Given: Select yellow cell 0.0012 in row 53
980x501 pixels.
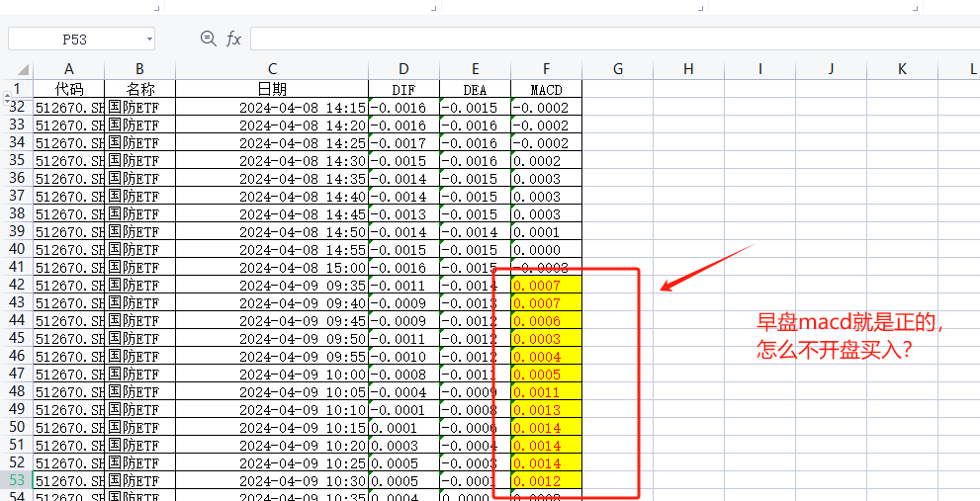Looking at the screenshot, I should point(546,480).
